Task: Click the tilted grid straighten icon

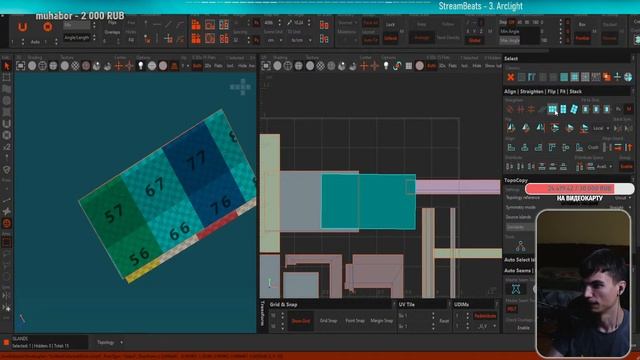Action: pyautogui.click(x=574, y=109)
